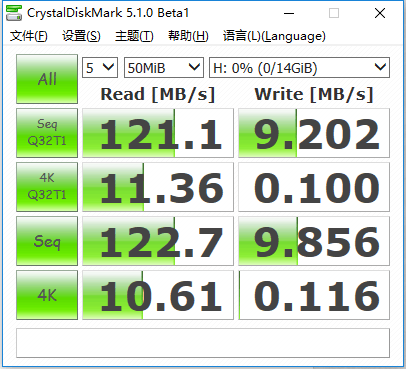Click the Read [MB/s] column header

click(x=158, y=94)
